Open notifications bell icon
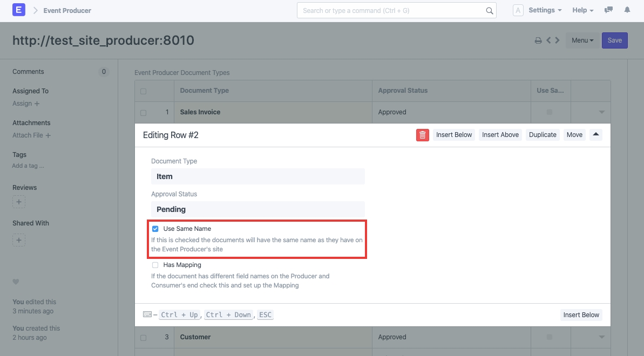 point(627,10)
